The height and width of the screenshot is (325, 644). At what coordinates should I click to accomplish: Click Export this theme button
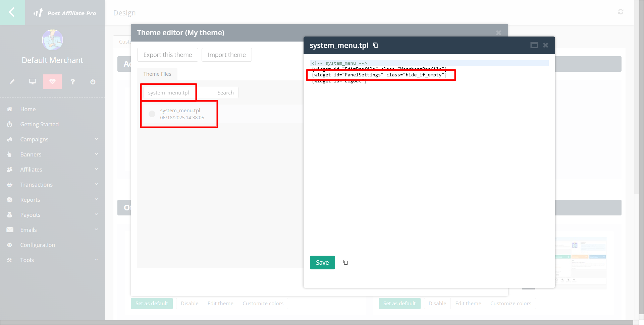(x=168, y=55)
